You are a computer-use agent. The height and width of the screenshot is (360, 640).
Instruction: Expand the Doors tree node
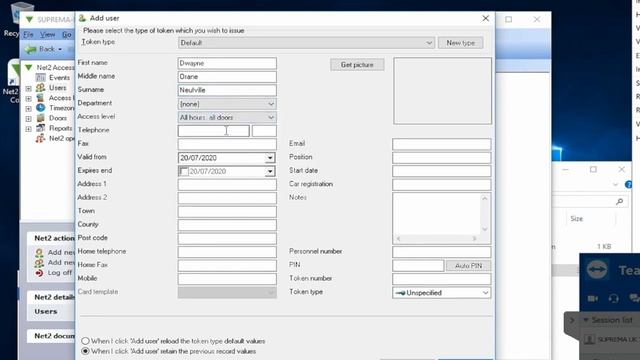tap(28, 119)
